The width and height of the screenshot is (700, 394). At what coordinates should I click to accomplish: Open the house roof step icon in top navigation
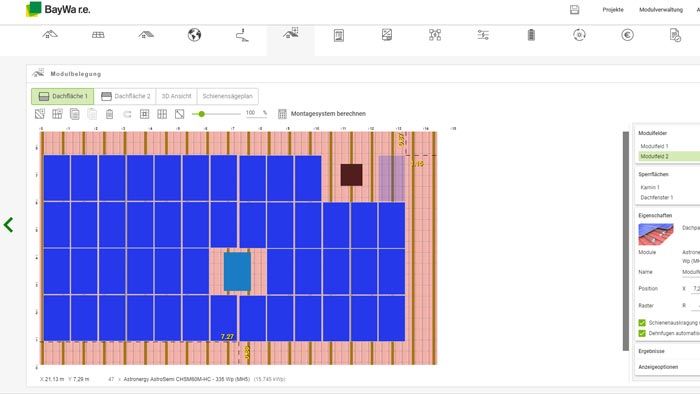coord(50,34)
